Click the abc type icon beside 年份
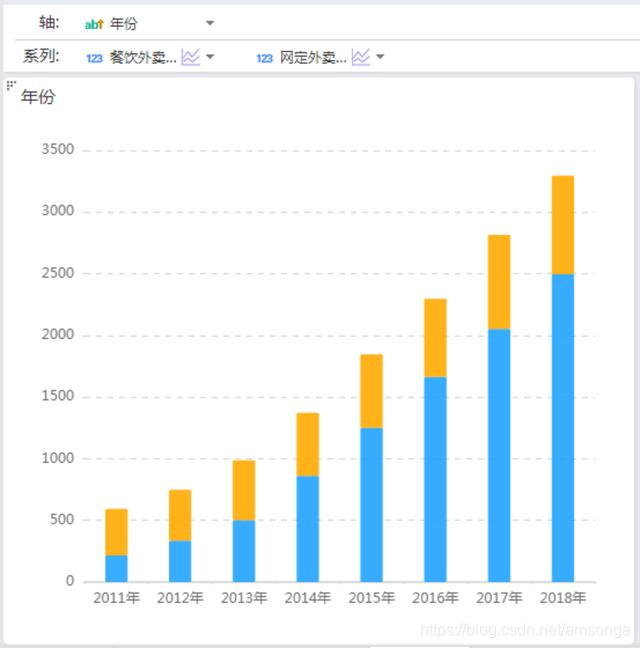Screen dimensions: 640x648 (x=94, y=24)
